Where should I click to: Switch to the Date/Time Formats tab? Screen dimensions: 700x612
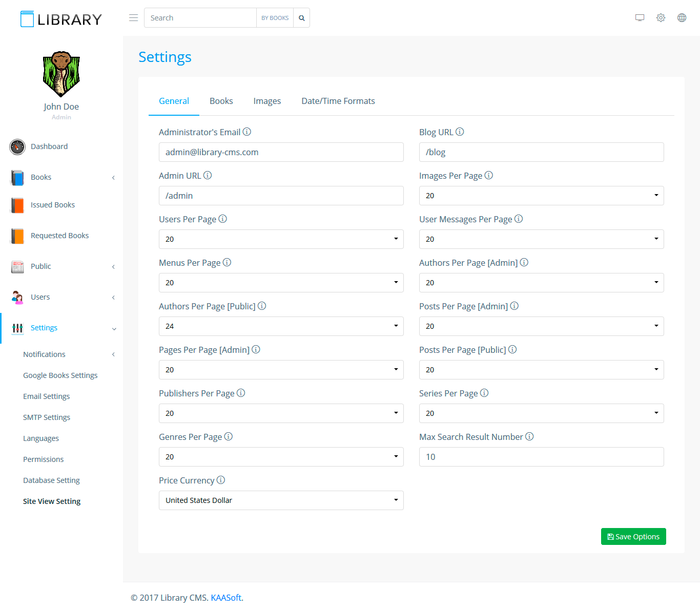click(338, 101)
